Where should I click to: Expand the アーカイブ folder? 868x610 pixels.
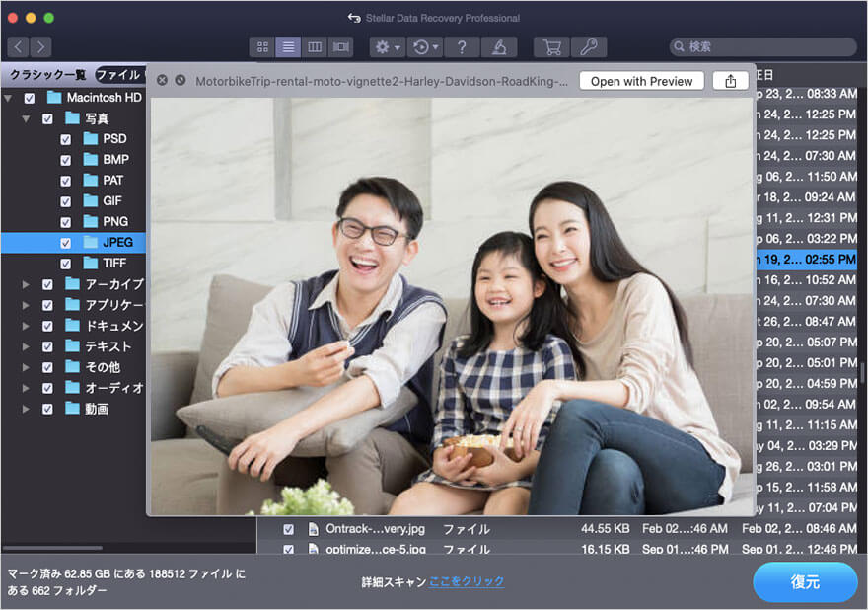(x=27, y=284)
